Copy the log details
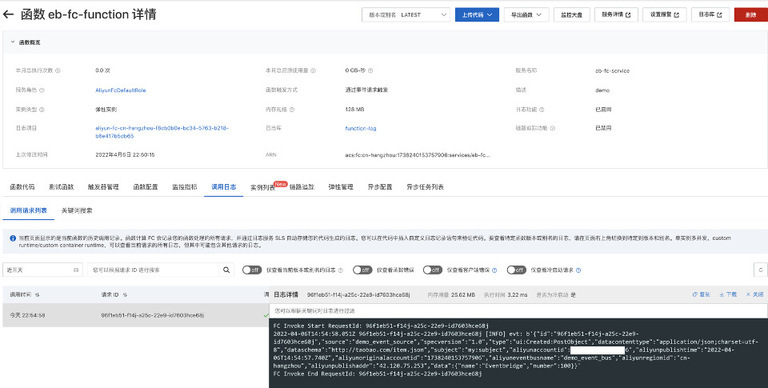Image resolution: width=768 pixels, height=388 pixels. (701, 294)
